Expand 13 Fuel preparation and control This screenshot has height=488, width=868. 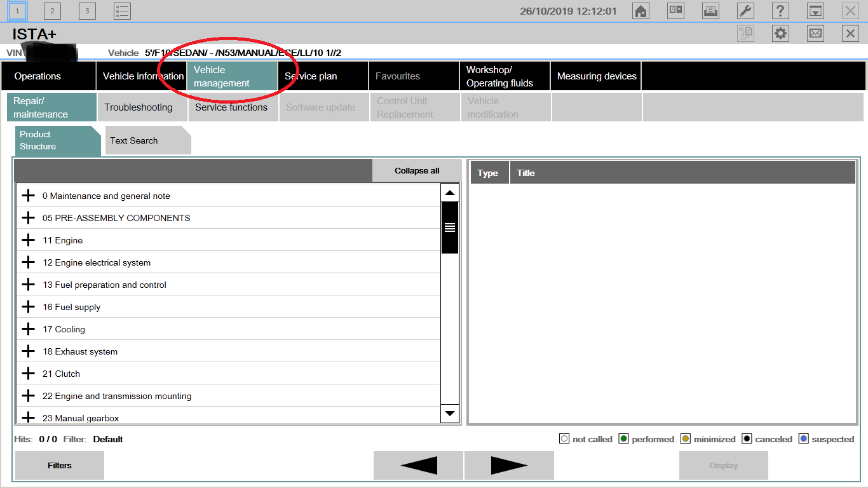[x=28, y=285]
